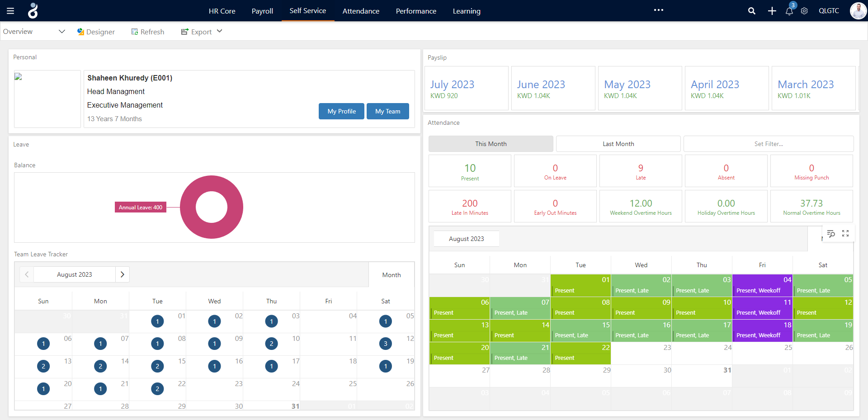Click the My Profile button
Viewport: 868px width, 420px height.
(x=341, y=111)
